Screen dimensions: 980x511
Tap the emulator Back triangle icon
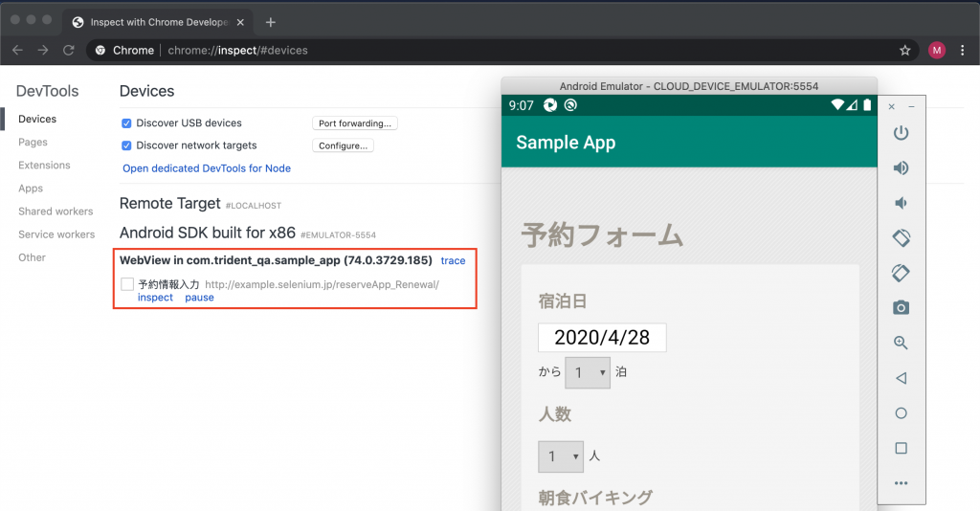pos(901,378)
